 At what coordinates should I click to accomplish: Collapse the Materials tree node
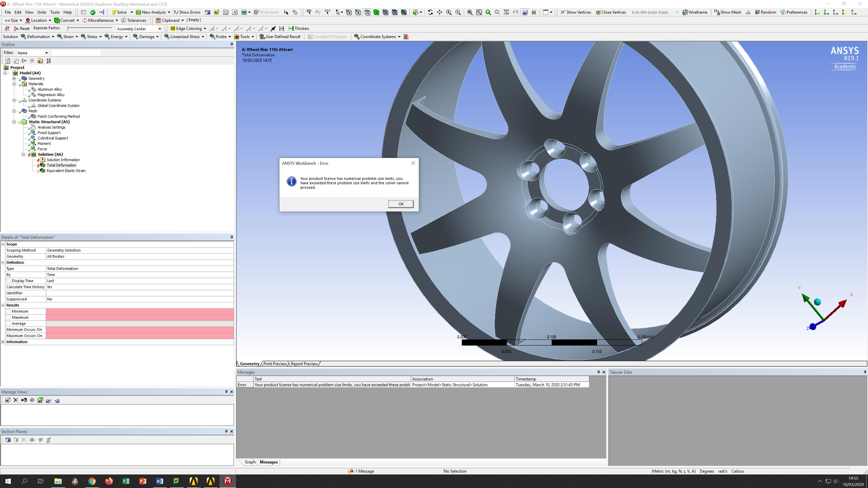tap(14, 84)
